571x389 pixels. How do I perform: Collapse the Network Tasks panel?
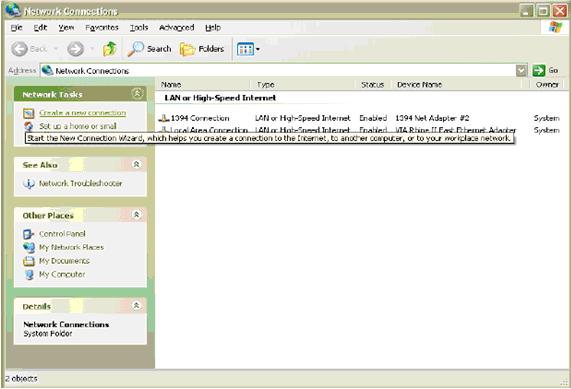137,94
